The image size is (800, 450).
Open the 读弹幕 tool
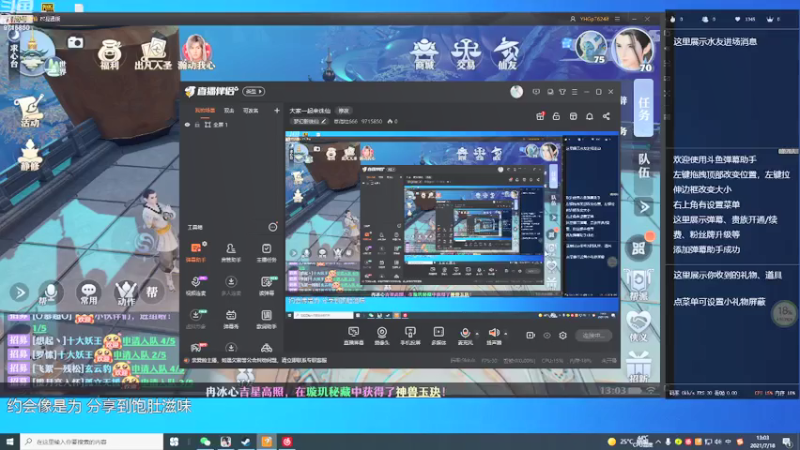pyautogui.click(x=266, y=286)
